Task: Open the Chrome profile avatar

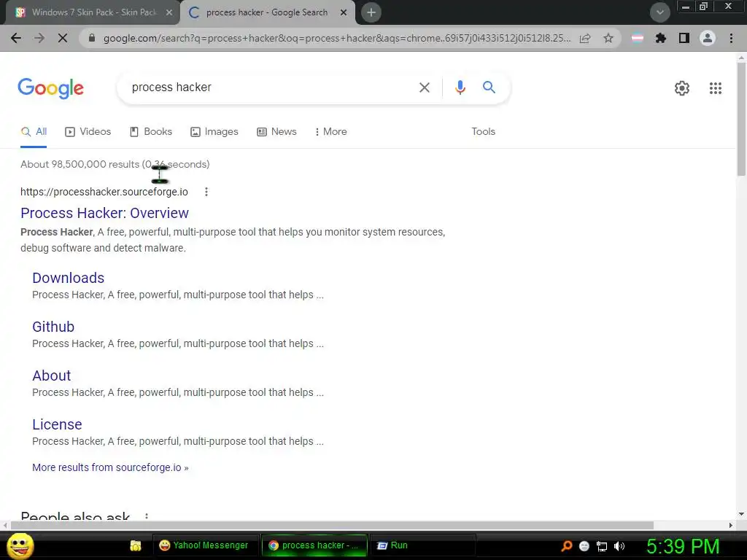Action: pyautogui.click(x=708, y=38)
